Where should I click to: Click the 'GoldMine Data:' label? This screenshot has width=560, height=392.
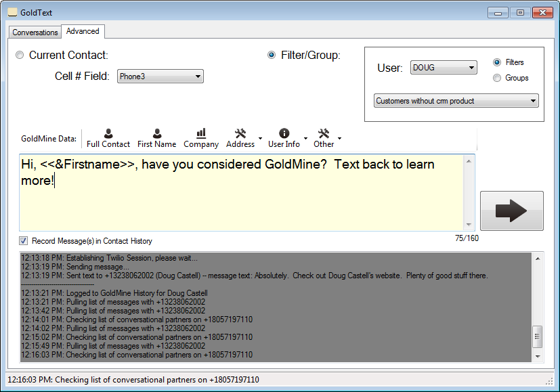49,139
